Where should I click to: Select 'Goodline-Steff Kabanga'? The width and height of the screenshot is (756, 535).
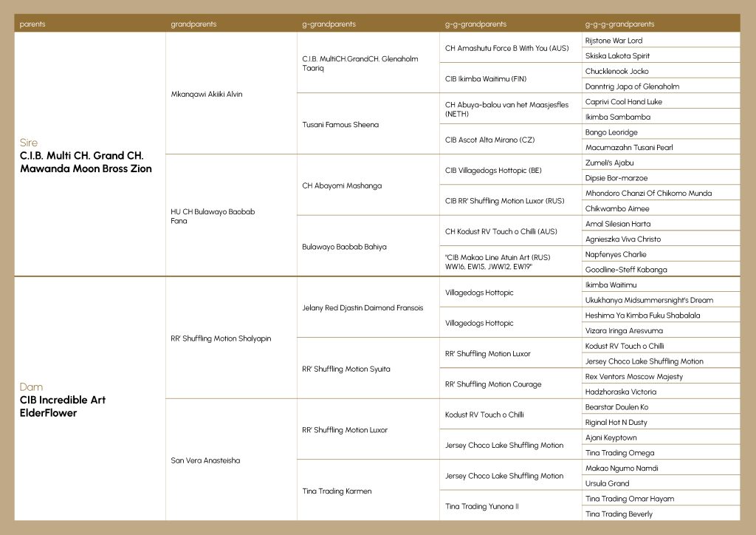pos(626,270)
